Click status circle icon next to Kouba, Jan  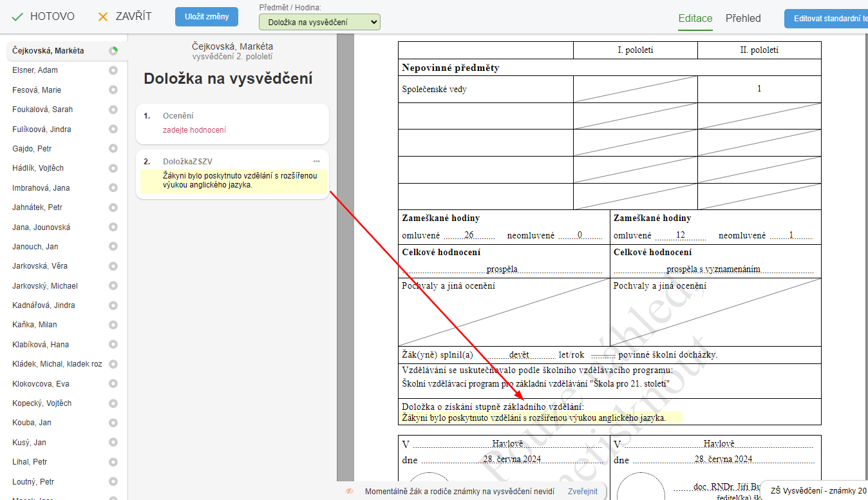coord(113,423)
